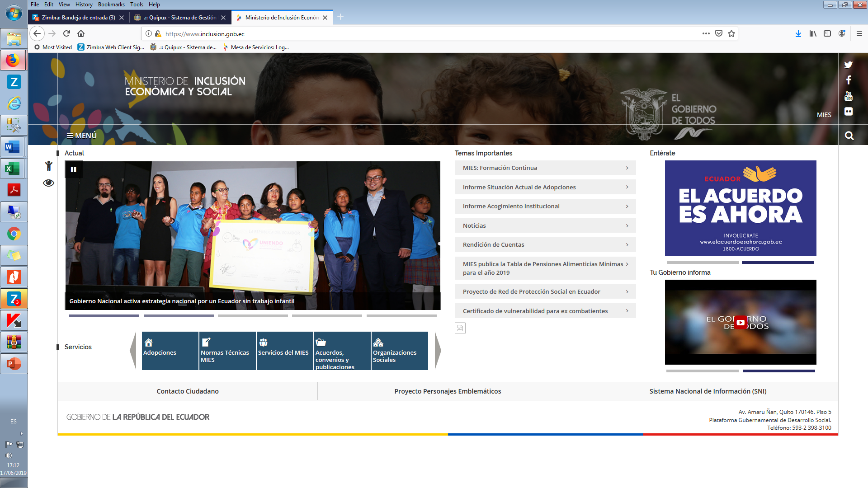Open the Flickr icon in the sidebar
This screenshot has height=488, width=868.
848,112
